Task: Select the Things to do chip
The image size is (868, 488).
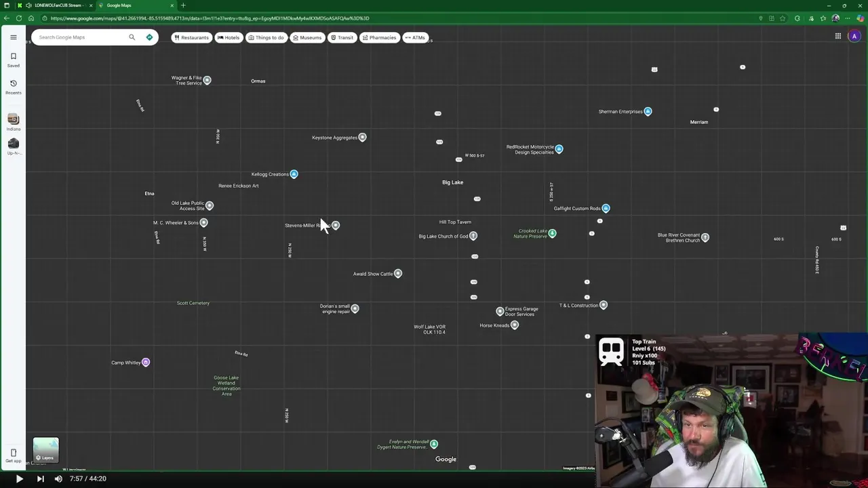Action: (x=266, y=37)
